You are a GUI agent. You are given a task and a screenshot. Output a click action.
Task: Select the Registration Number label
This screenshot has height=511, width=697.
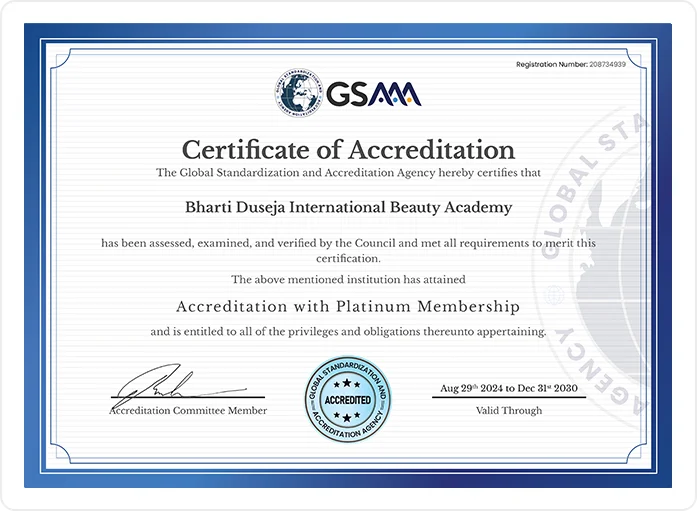[552, 64]
